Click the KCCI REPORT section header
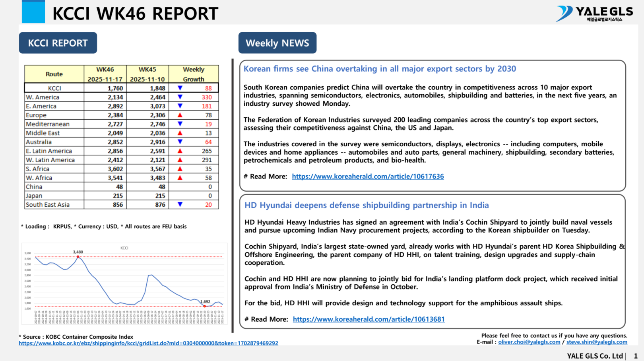This screenshot has height=361, width=644. point(58,43)
